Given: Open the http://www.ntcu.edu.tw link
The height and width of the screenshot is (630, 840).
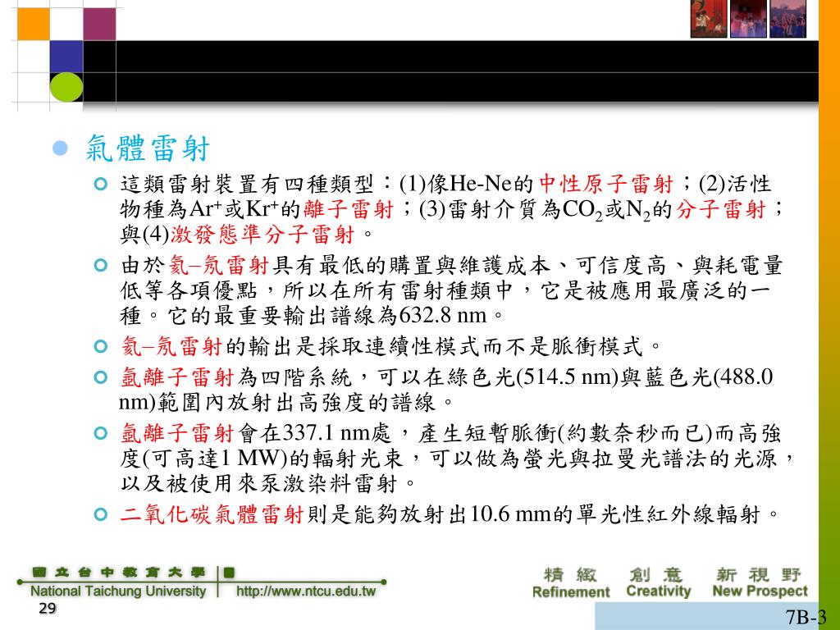Looking at the screenshot, I should 306,591.
